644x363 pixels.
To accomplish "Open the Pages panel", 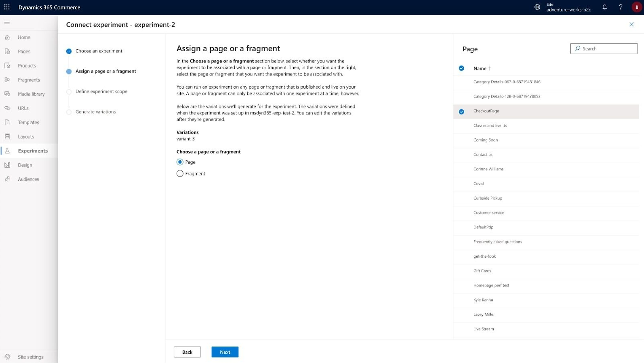I will (24, 51).
